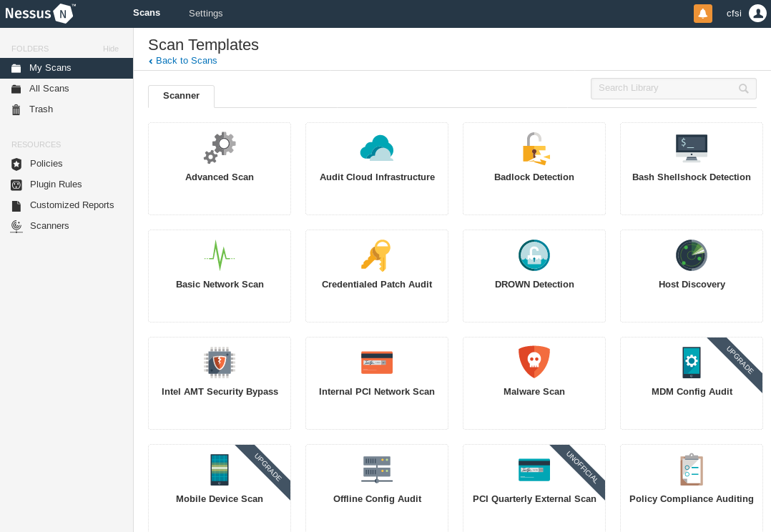Click the UPGRADE ribbon on Mobile Device Scan
771x532 pixels.
268,467
